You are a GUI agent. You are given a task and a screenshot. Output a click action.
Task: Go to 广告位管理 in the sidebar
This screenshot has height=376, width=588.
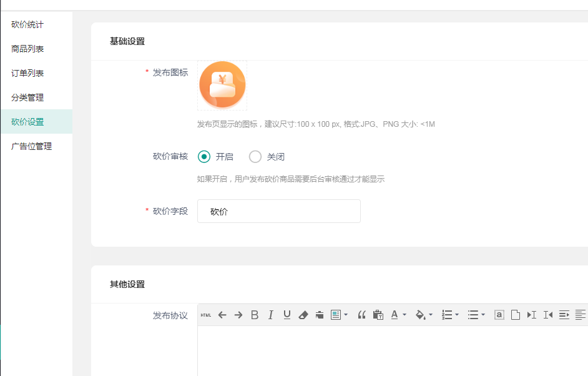click(31, 146)
